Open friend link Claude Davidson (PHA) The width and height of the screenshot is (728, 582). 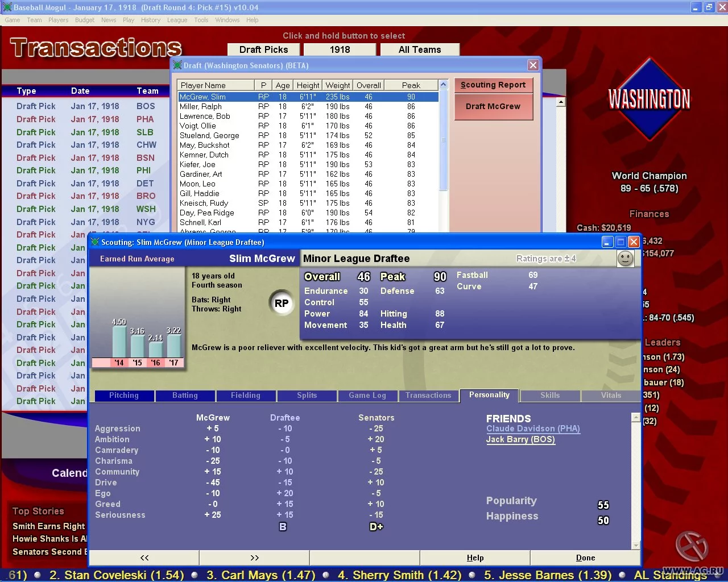tap(533, 429)
